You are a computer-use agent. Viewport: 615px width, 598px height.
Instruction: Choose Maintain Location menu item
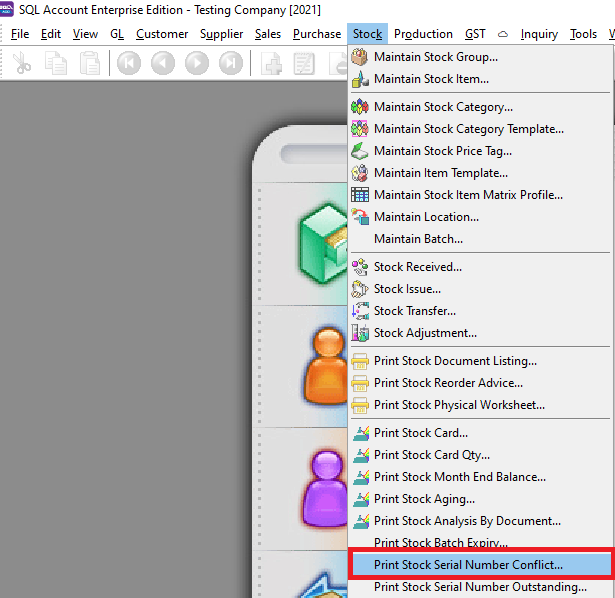(x=426, y=217)
